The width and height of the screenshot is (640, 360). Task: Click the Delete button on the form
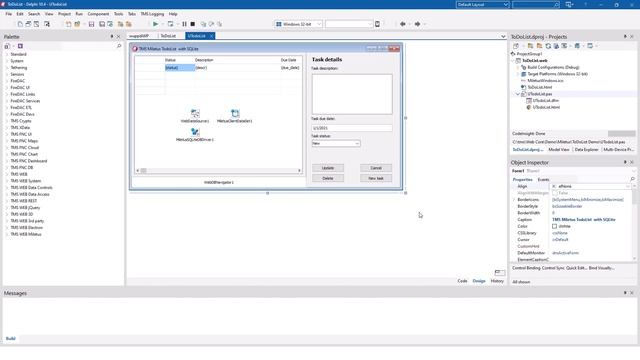(328, 178)
